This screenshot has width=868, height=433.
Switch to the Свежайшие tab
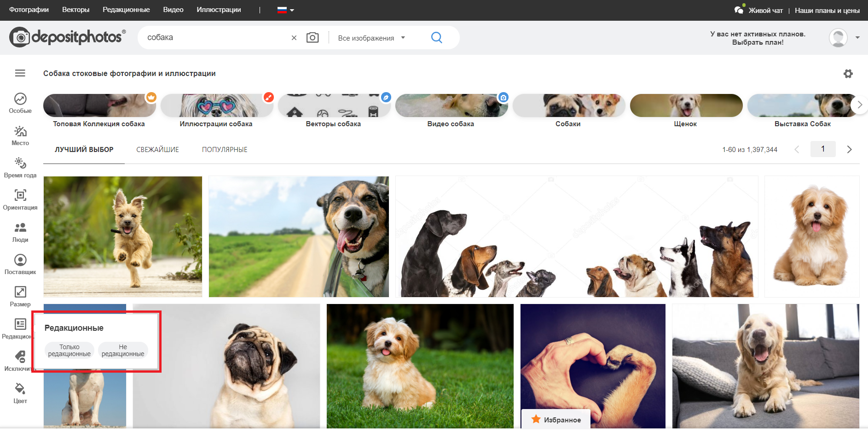tap(157, 150)
